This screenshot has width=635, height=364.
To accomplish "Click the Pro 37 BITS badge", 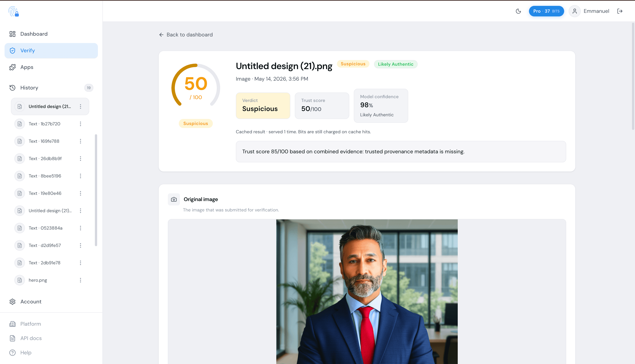I will 546,11.
